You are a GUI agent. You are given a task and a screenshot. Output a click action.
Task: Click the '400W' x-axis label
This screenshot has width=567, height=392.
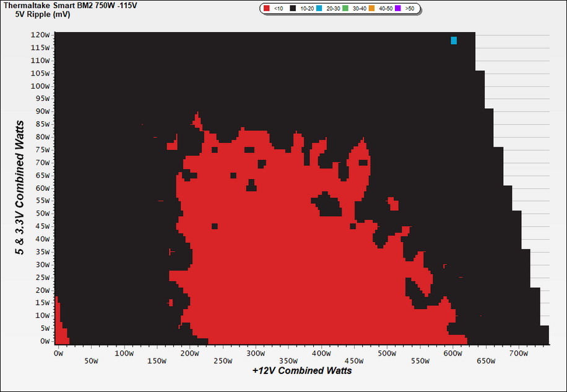click(x=321, y=354)
